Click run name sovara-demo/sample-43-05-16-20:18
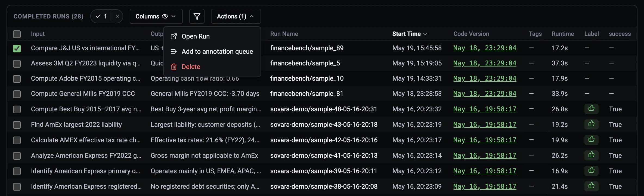This screenshot has width=644, height=196. [x=324, y=125]
